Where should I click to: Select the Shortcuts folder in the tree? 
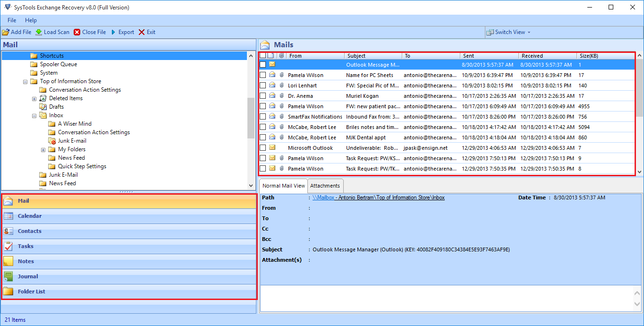click(x=52, y=56)
